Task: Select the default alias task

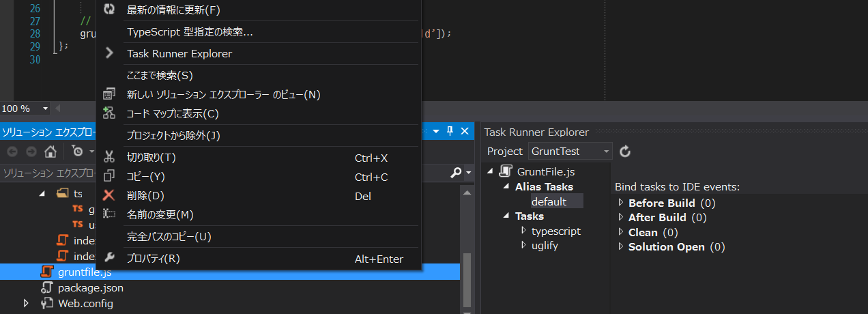Action: 549,201
